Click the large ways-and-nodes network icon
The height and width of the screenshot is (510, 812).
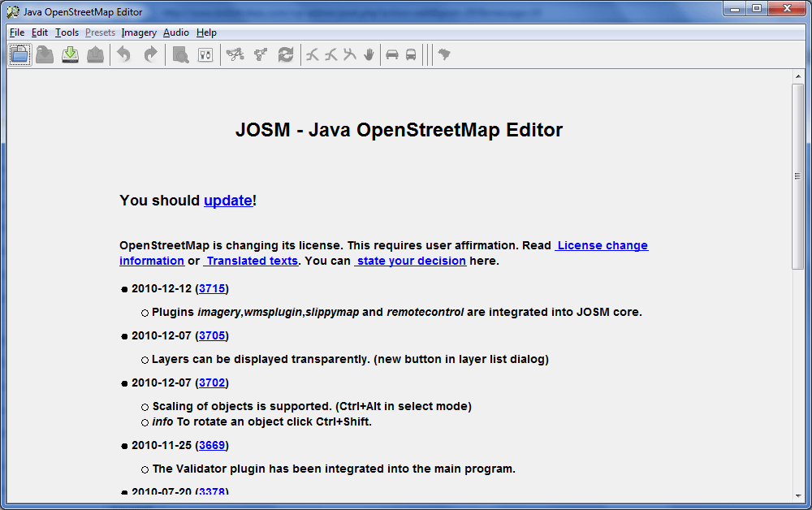click(235, 54)
